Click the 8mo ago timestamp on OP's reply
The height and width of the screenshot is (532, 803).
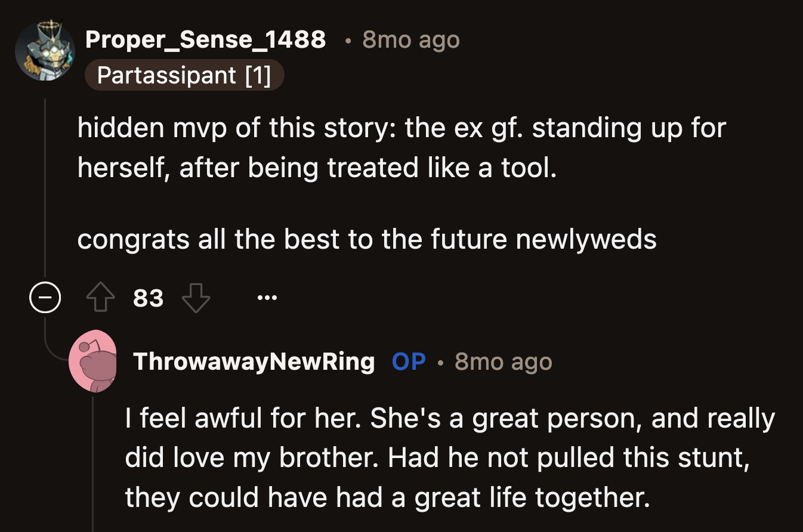pos(503,361)
